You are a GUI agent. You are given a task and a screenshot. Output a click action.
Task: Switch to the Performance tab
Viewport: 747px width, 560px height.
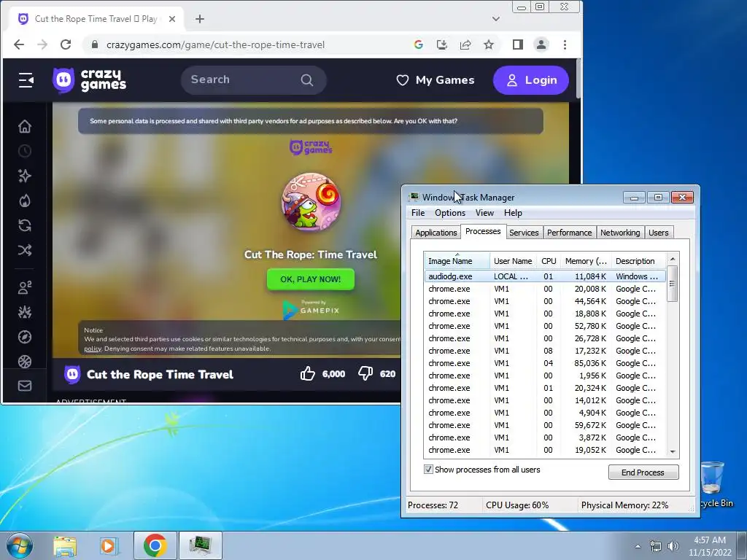pos(569,233)
